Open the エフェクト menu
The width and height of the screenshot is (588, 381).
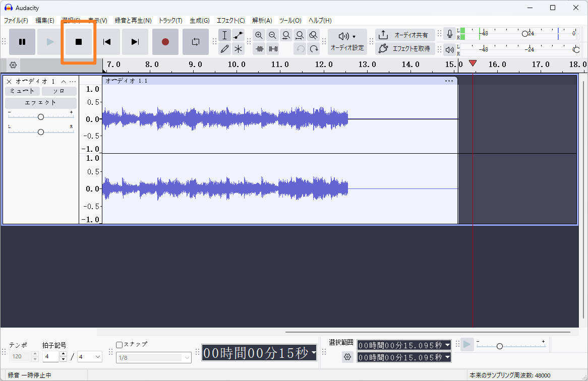coord(230,21)
